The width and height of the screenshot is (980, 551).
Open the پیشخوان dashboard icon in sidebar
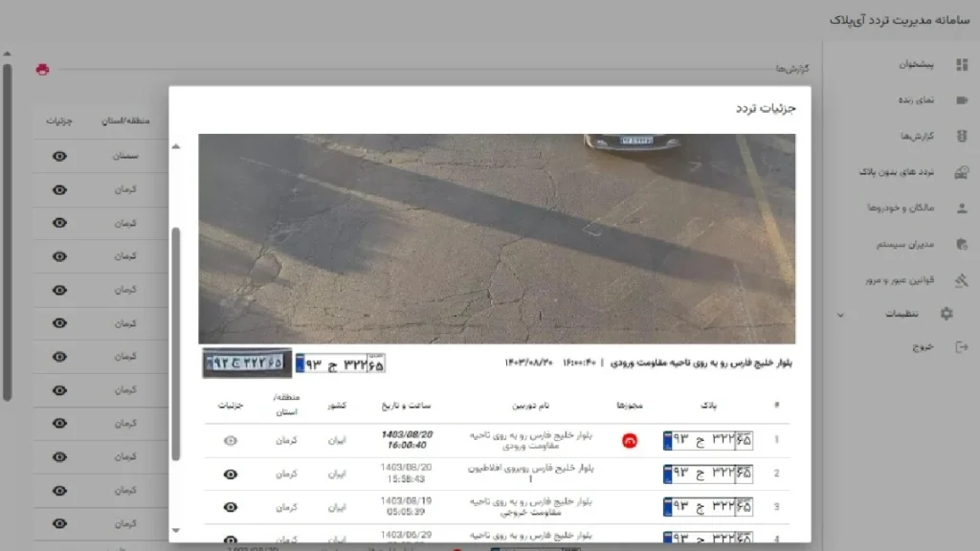pyautogui.click(x=961, y=64)
